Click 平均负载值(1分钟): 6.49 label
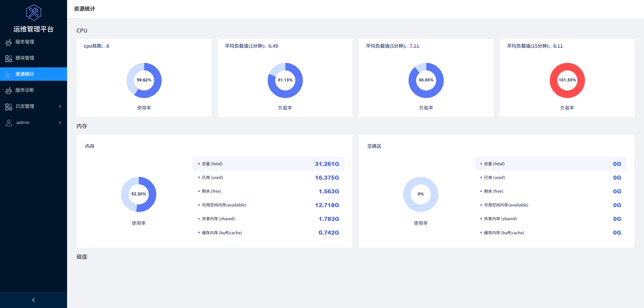The height and width of the screenshot is (308, 644). coord(251,46)
